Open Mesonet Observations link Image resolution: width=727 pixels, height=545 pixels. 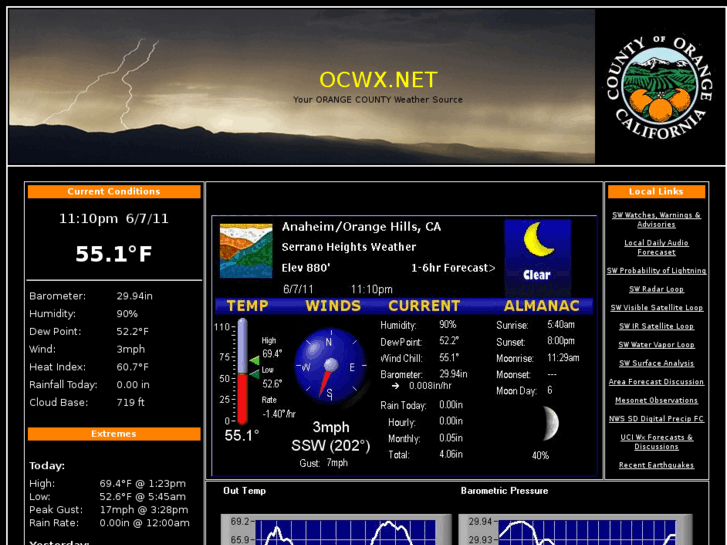pyautogui.click(x=656, y=400)
